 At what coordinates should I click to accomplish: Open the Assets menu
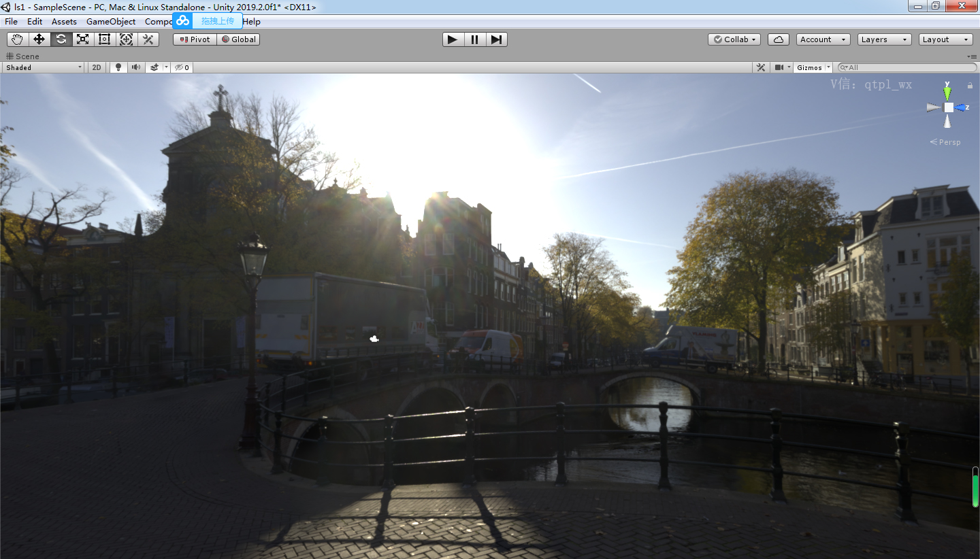[64, 21]
